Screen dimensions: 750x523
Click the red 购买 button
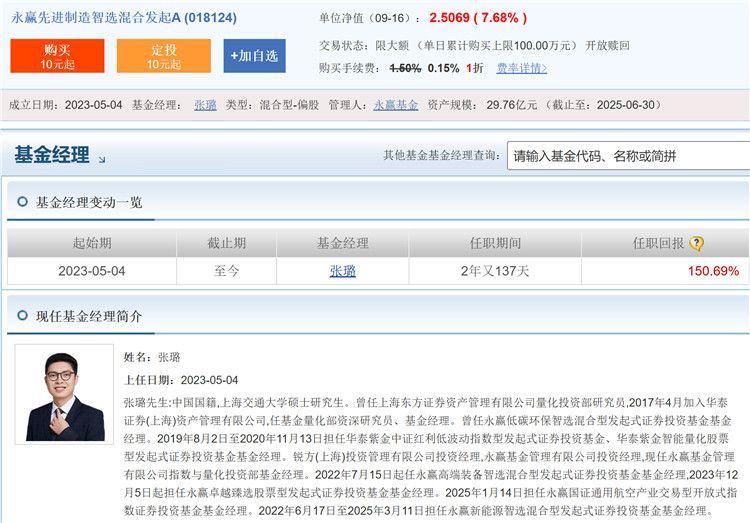point(57,56)
